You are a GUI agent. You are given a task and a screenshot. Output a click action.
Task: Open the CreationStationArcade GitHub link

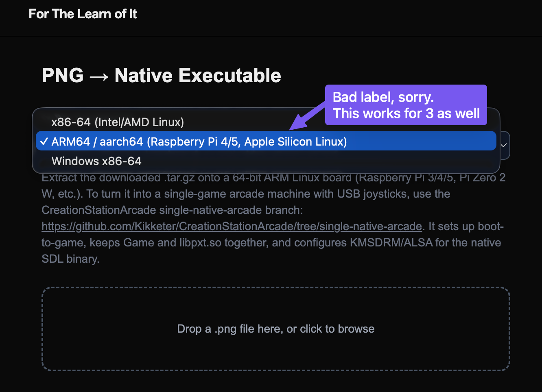point(232,226)
